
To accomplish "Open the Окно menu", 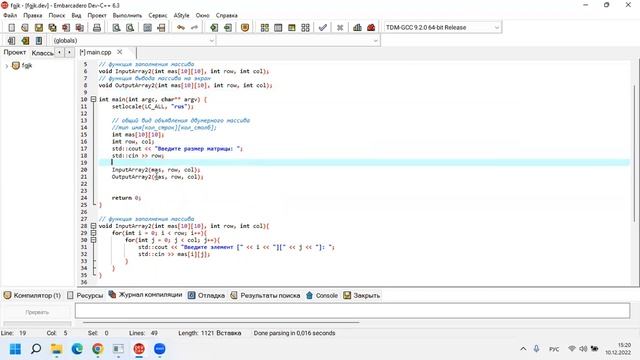I will pos(202,15).
